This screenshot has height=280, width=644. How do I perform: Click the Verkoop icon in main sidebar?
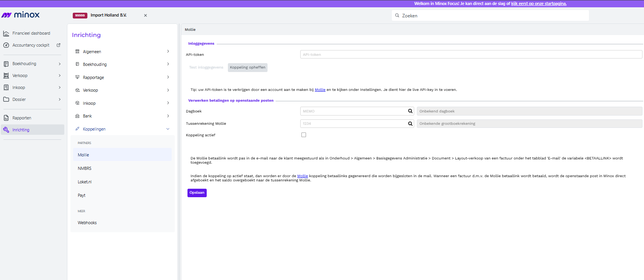coord(6,75)
